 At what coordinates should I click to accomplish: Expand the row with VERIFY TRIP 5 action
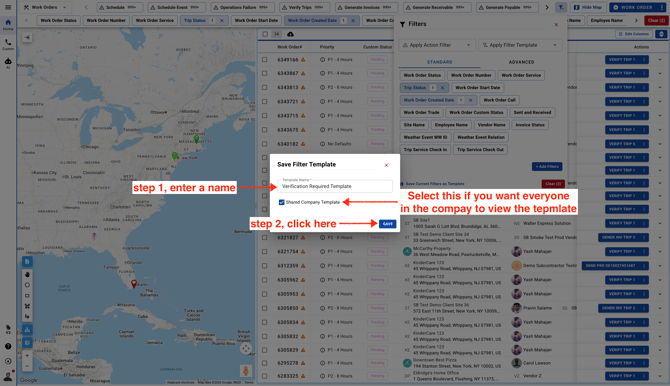pyautogui.click(x=660, y=144)
